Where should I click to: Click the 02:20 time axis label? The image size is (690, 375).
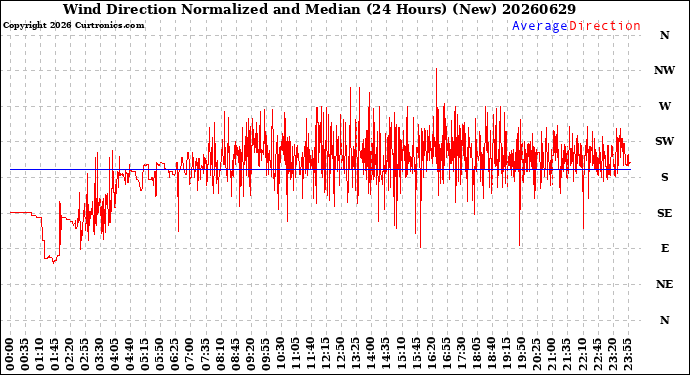tap(70, 354)
